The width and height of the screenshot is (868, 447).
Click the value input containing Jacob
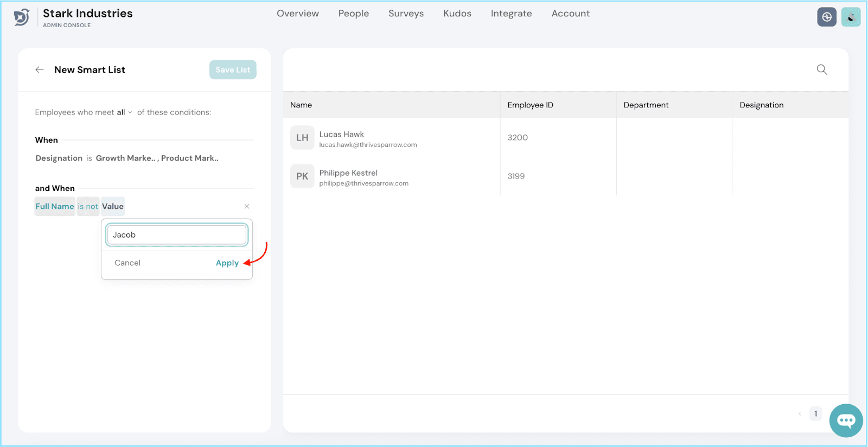coord(177,235)
